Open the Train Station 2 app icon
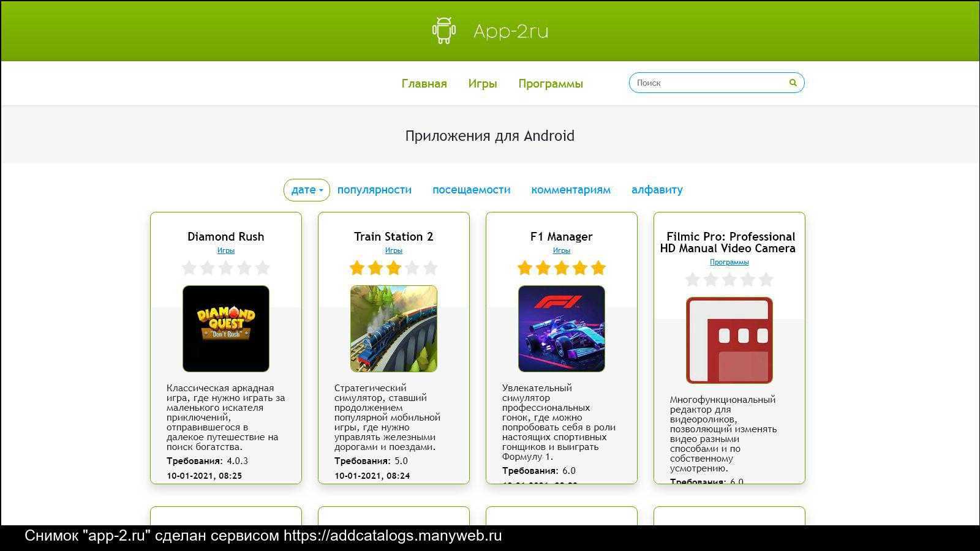Image resolution: width=980 pixels, height=551 pixels. click(394, 329)
